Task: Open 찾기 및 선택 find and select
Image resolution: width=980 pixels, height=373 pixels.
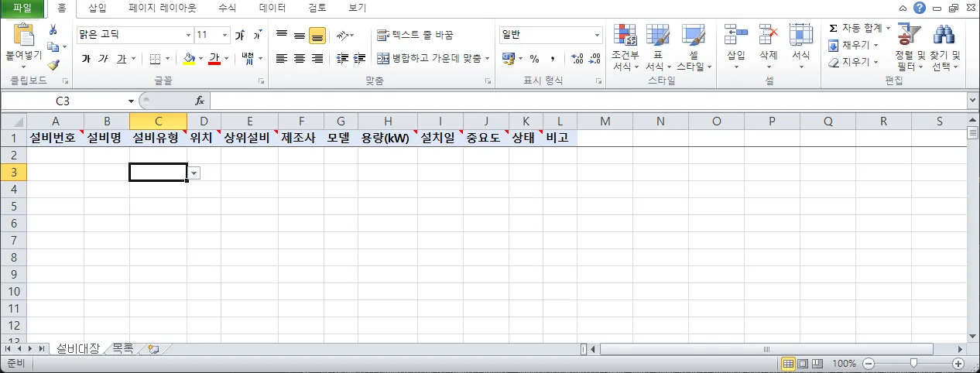Action: click(x=945, y=48)
